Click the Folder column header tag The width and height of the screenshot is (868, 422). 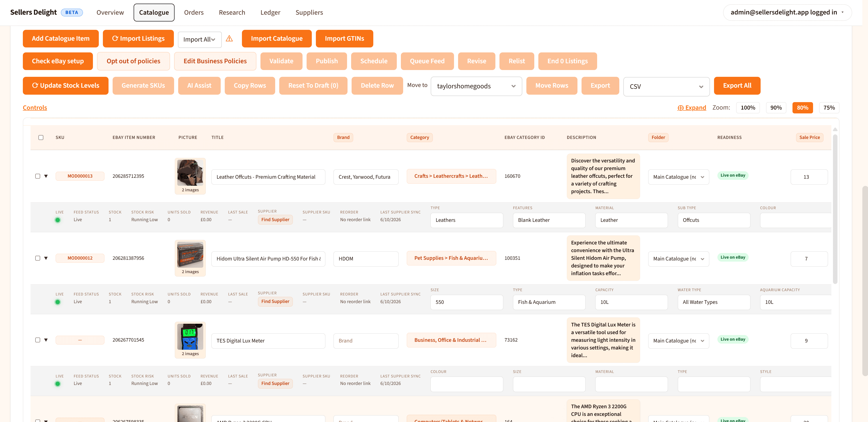[658, 137]
